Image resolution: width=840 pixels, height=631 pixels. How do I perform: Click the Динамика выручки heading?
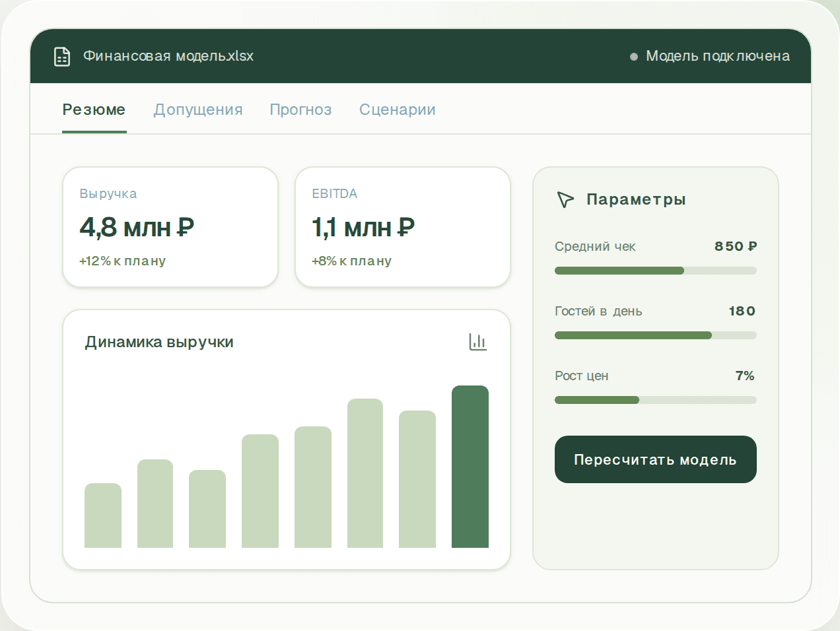[x=159, y=342]
